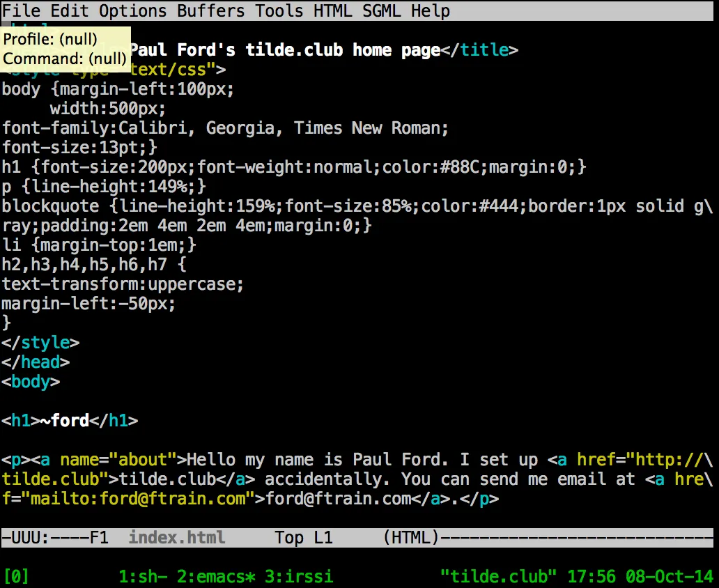The image size is (719, 588).
Task: Click the Top L1 position indicator
Action: [x=304, y=537]
